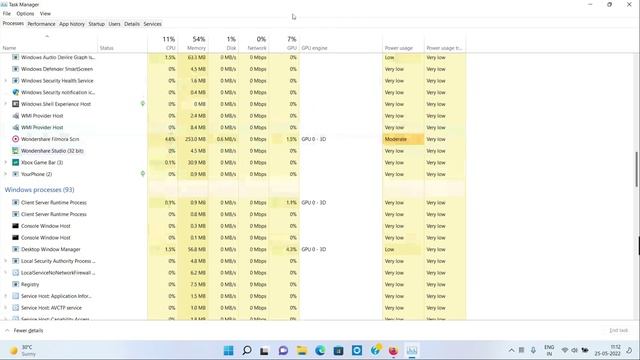Image resolution: width=640 pixels, height=360 pixels.
Task: Open Task View from the taskbar
Action: [264, 350]
